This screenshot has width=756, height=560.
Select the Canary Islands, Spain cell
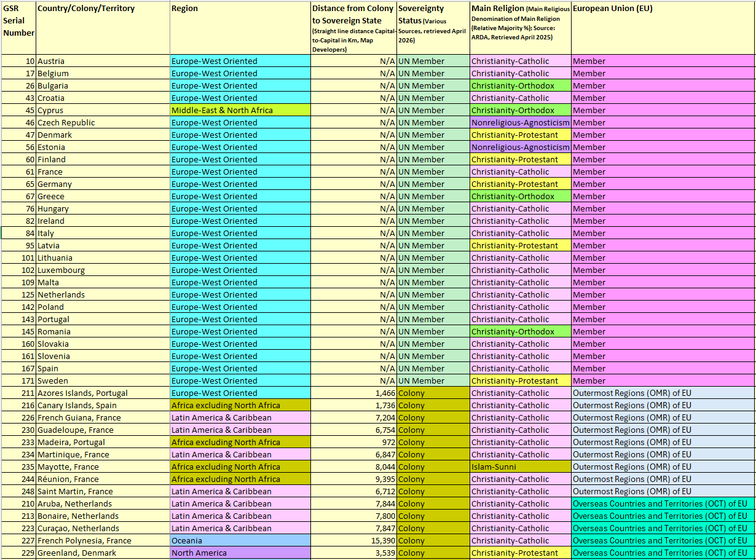coord(103,405)
